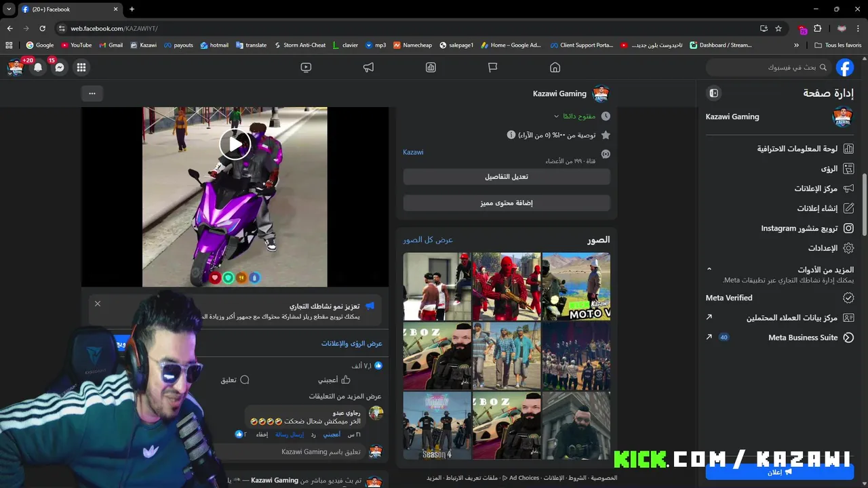The height and width of the screenshot is (488, 868).
Task: Click the address bar URL field
Action: 407,28
